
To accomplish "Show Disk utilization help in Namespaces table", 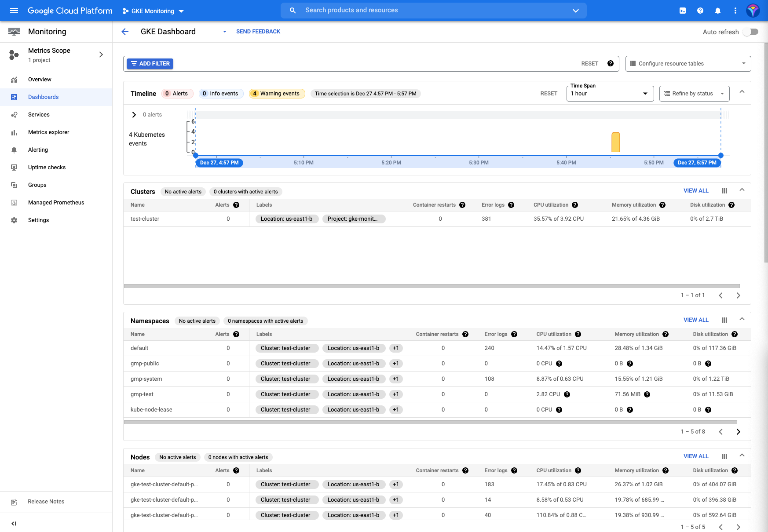I will click(735, 334).
